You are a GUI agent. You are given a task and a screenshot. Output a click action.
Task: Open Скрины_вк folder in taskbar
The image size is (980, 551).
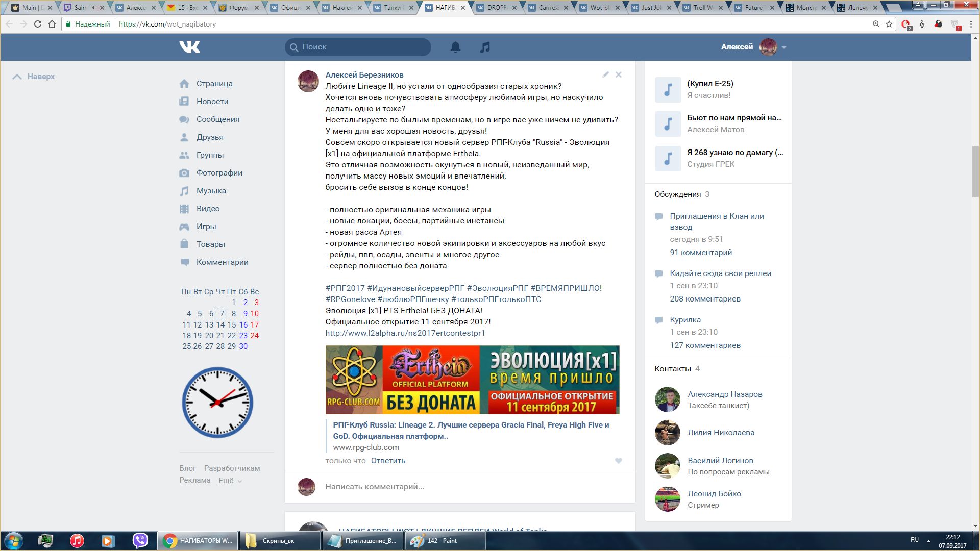click(x=280, y=541)
